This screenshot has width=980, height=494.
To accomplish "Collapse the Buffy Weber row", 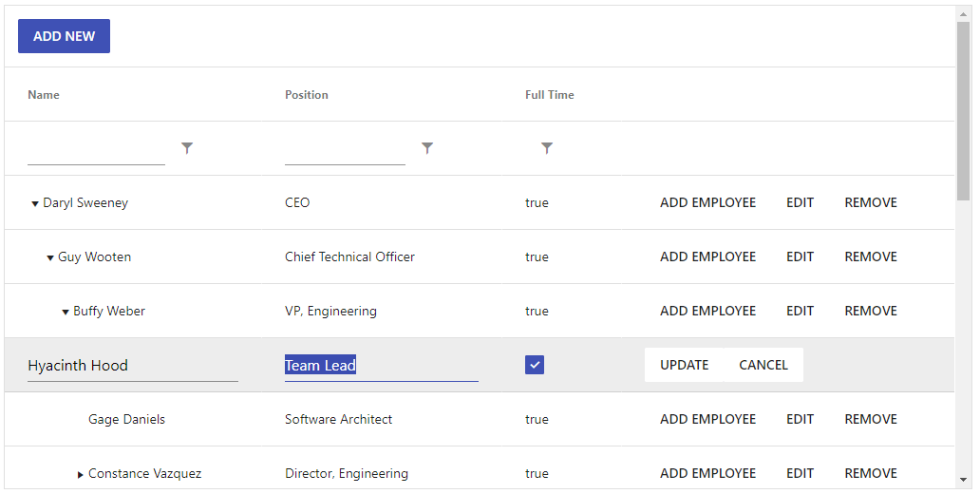I will tap(65, 312).
